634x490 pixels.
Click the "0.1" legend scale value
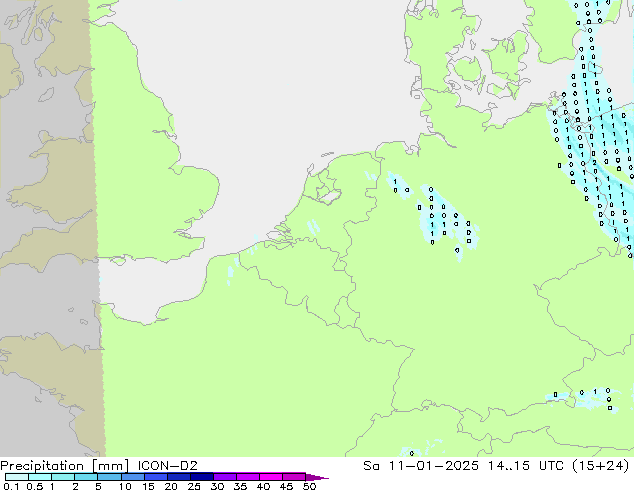click(11, 486)
